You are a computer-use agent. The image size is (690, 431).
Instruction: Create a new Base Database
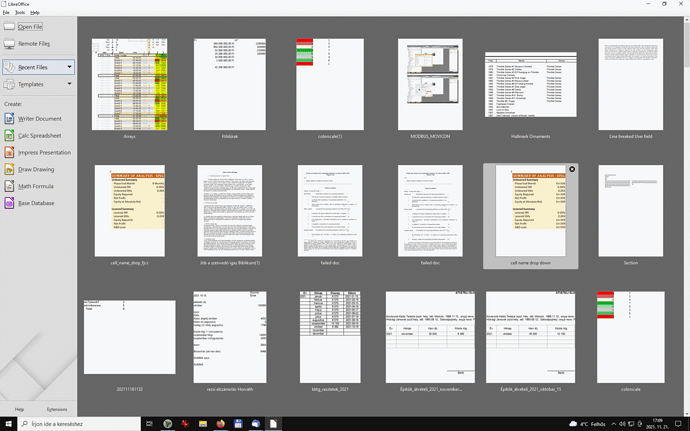(29, 203)
